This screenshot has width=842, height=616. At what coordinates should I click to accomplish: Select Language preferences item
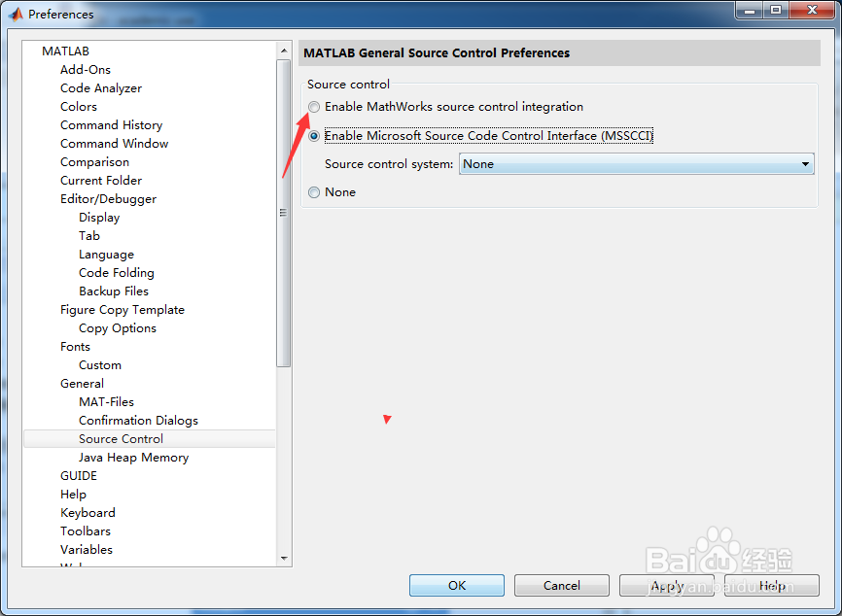click(x=106, y=255)
